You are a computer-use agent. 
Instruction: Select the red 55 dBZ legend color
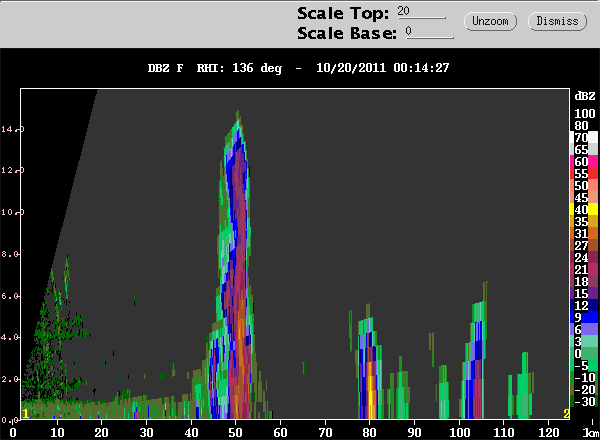tap(582, 173)
